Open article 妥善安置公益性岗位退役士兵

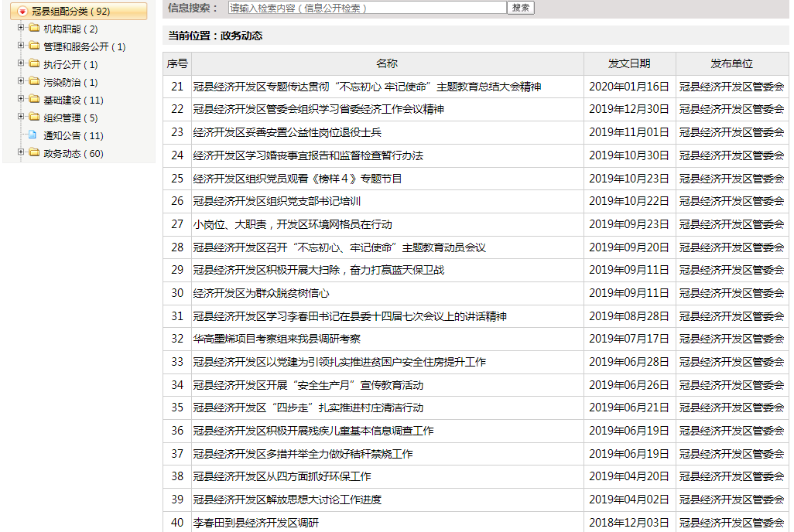click(x=287, y=132)
